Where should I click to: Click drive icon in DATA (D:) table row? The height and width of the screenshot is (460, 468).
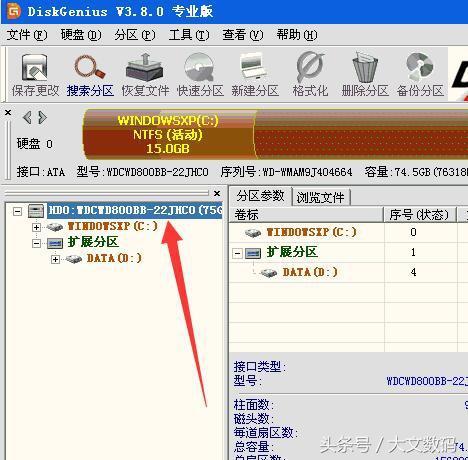(269, 273)
